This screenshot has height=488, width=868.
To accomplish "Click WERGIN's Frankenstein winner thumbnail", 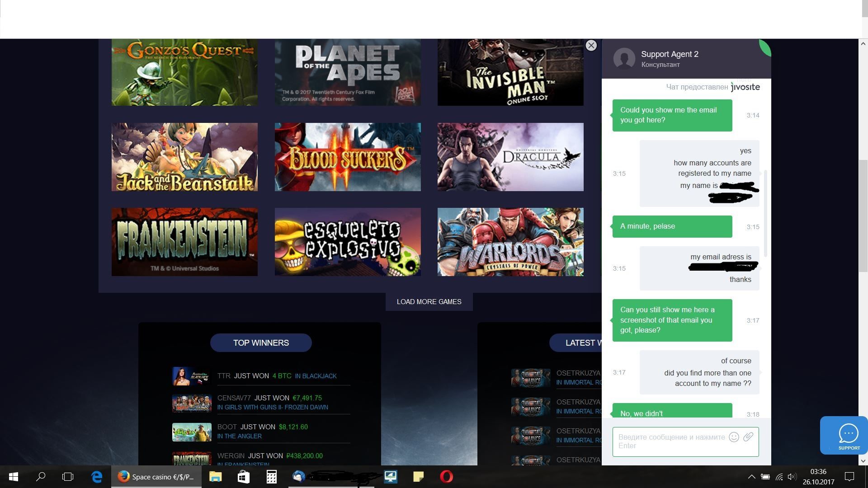I will (x=192, y=459).
